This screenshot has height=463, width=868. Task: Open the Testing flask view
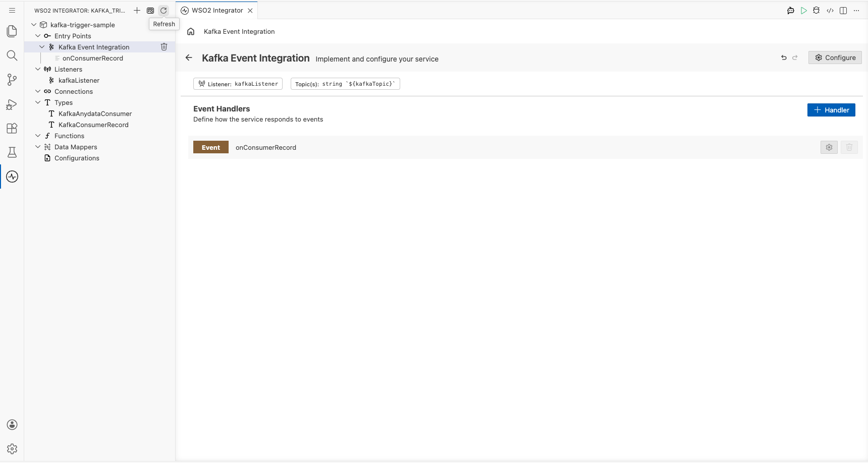[12, 152]
